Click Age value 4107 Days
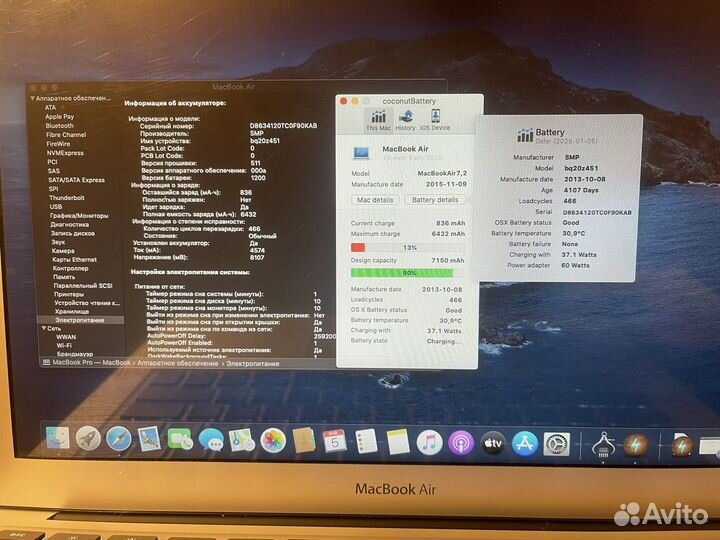Screen dimensions: 720x540 [581, 190]
